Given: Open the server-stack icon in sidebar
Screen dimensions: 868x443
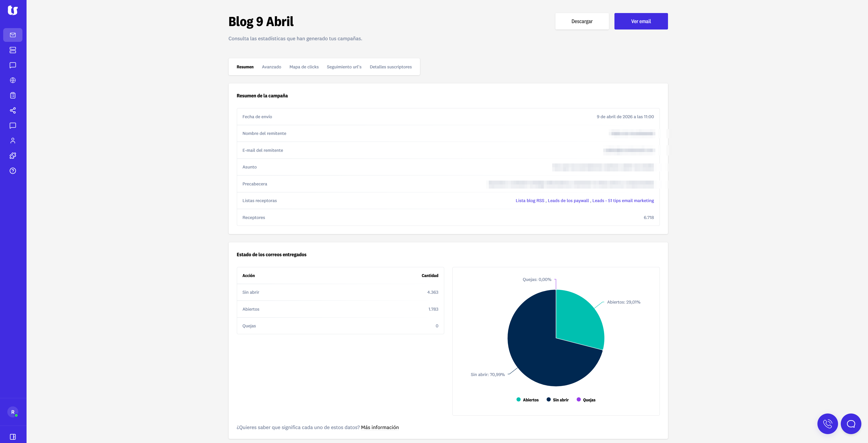Looking at the screenshot, I should 13,50.
